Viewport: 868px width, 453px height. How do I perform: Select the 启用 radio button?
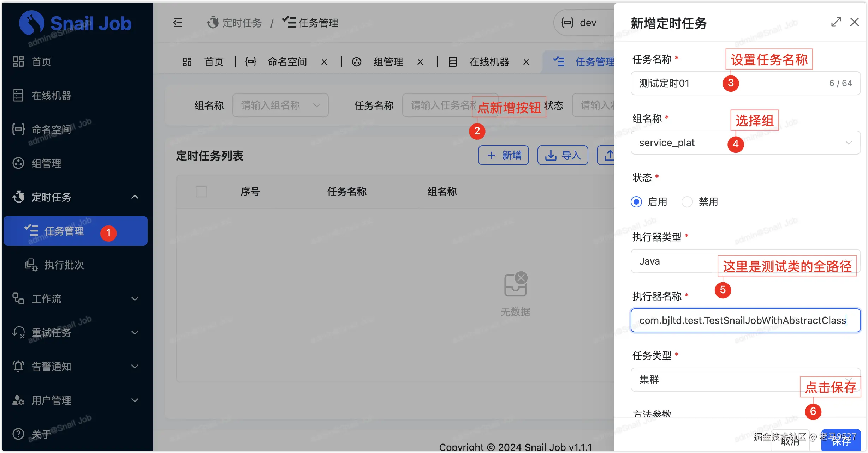pos(636,202)
